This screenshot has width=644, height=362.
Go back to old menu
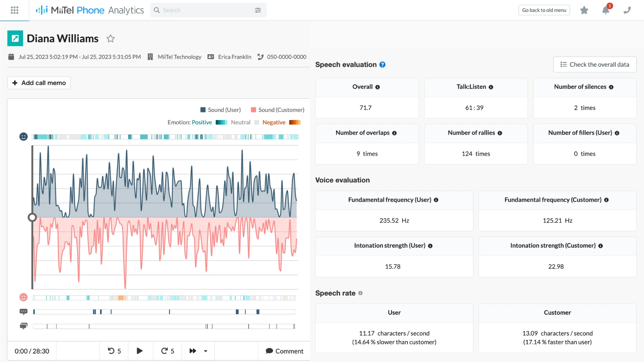click(544, 10)
